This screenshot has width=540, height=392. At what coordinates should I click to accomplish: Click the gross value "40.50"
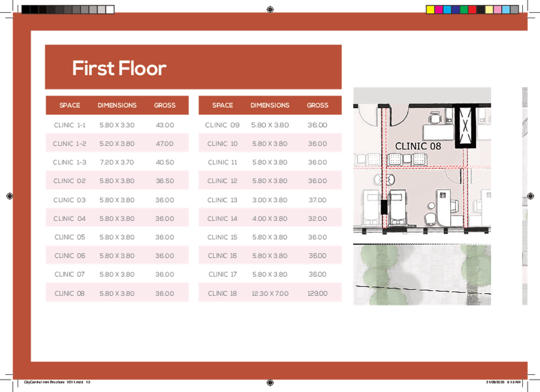(x=165, y=162)
